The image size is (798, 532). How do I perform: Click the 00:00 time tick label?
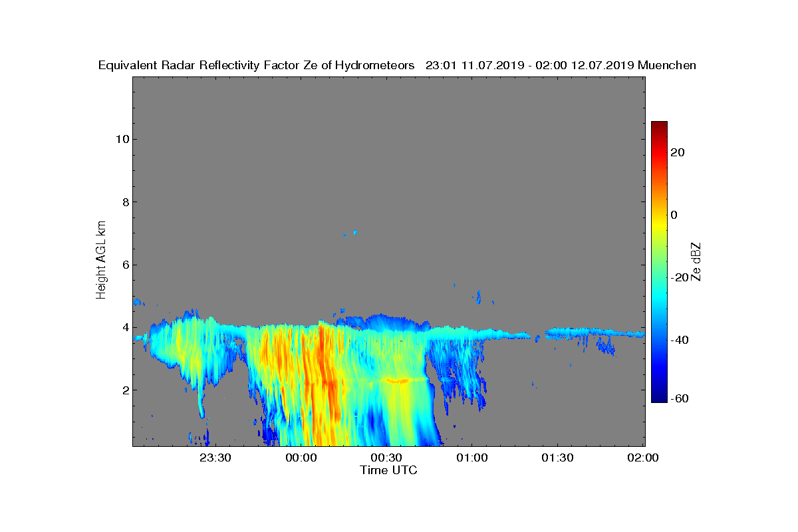coord(301,458)
